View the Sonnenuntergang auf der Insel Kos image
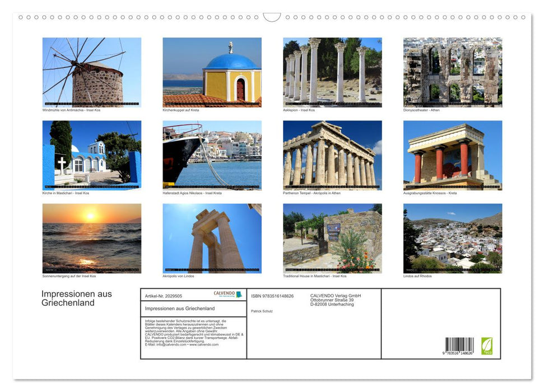This screenshot has width=544, height=392. click(91, 238)
